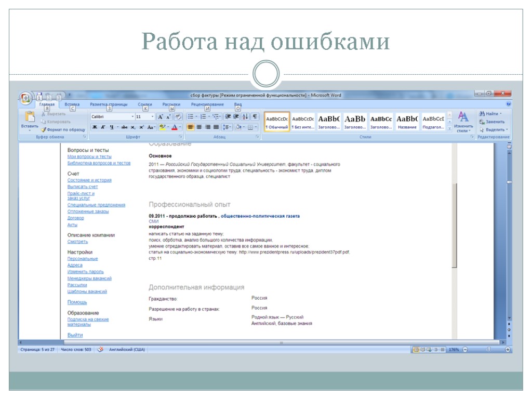Screen dimensions: 532x399
Task: Click the Sort A-Z icon
Action: click(245, 117)
